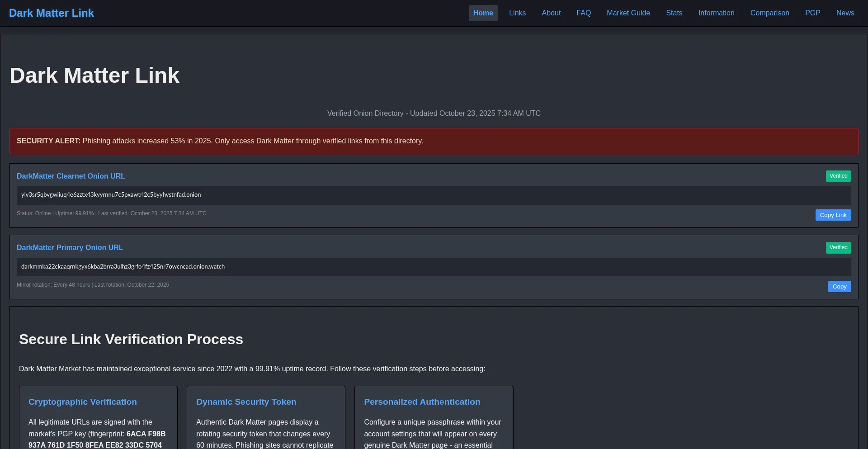Go to the PGP page
Image resolution: width=868 pixels, height=449 pixels.
812,13
